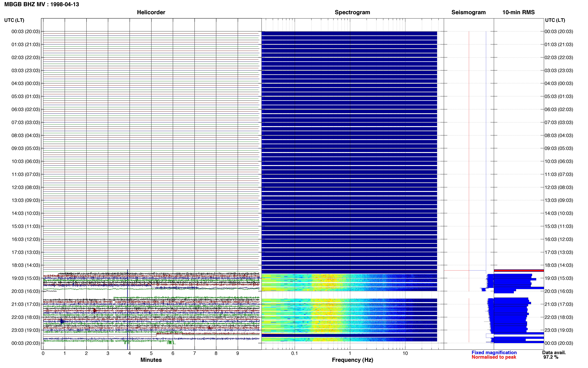Click the right time label '20:03 (16:03)'
Image resolution: width=588 pixels, height=368 pixels.
[559, 291]
